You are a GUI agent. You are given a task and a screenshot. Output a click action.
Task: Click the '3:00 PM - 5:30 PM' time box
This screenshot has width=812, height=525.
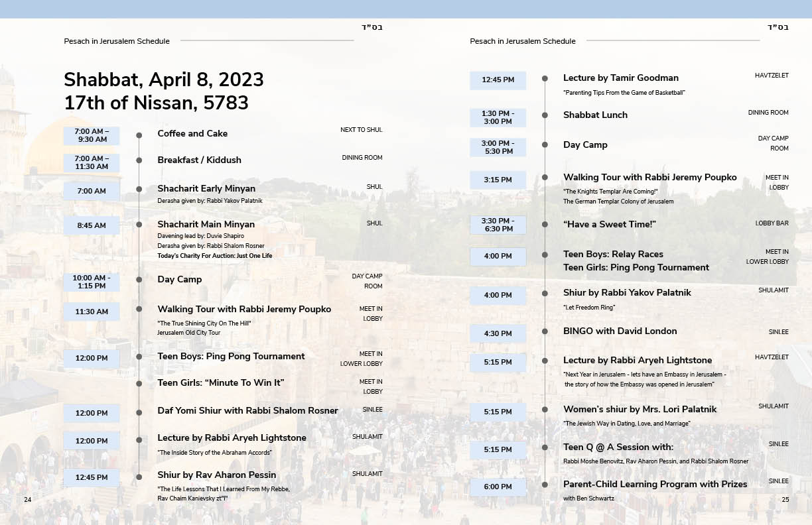point(498,147)
